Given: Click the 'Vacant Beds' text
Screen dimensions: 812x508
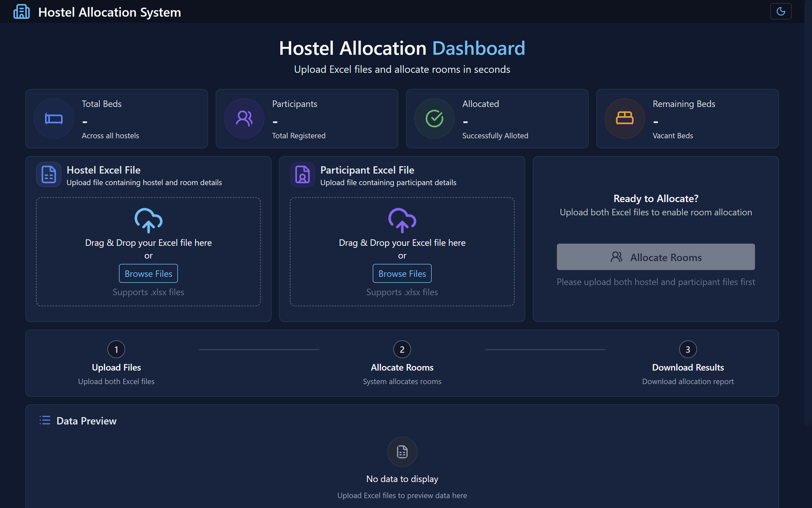Looking at the screenshot, I should point(672,135).
